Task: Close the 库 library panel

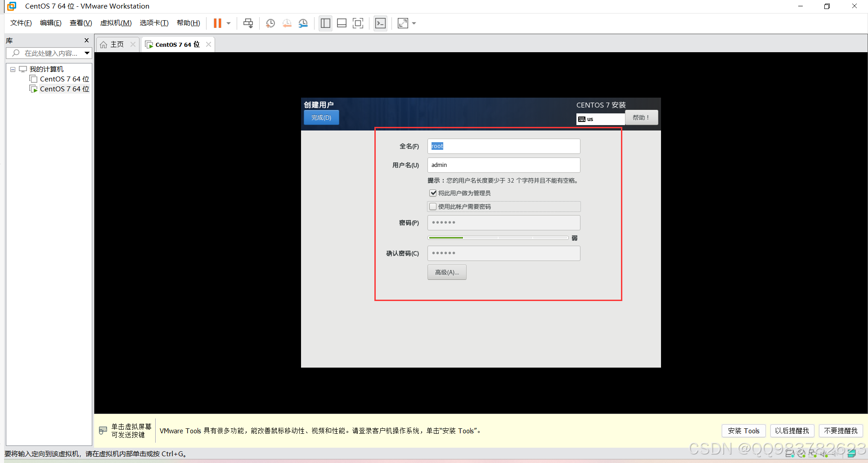Action: point(87,40)
